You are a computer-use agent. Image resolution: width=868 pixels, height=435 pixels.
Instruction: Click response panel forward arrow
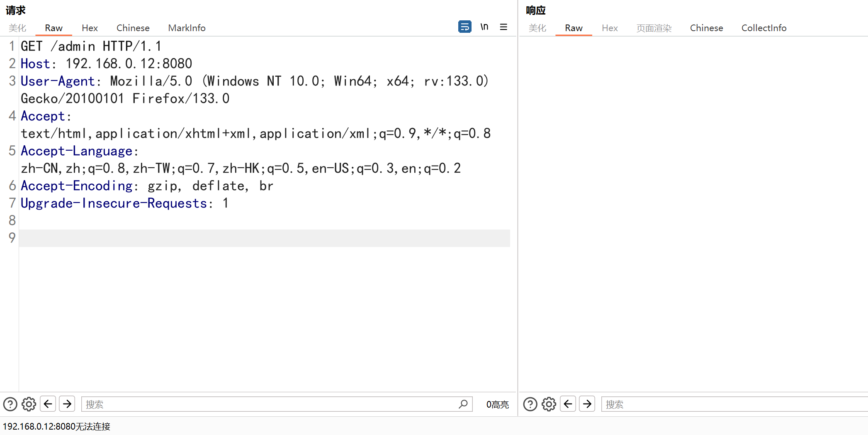click(x=587, y=404)
